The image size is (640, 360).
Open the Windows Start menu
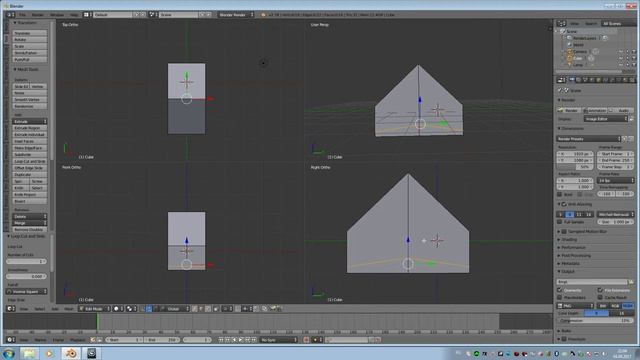click(9, 353)
